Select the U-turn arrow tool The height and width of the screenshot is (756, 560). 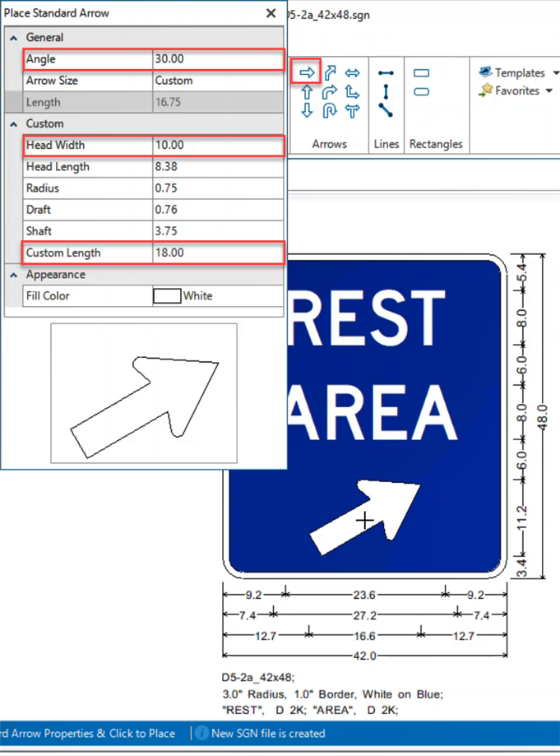point(330,110)
